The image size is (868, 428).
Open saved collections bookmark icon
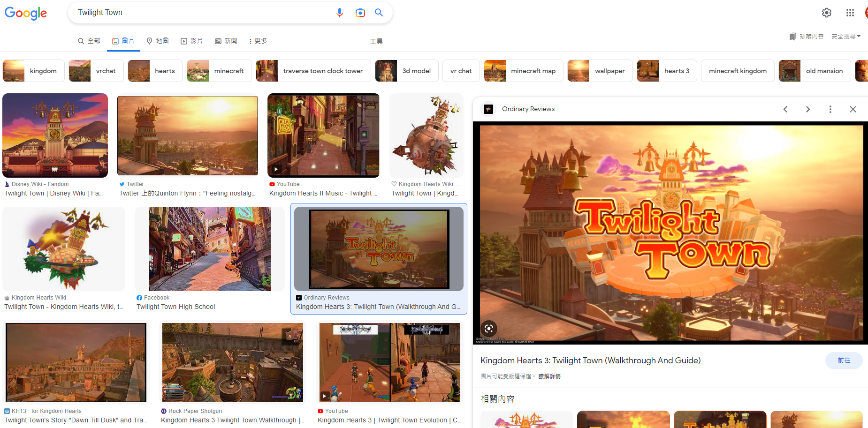point(792,37)
